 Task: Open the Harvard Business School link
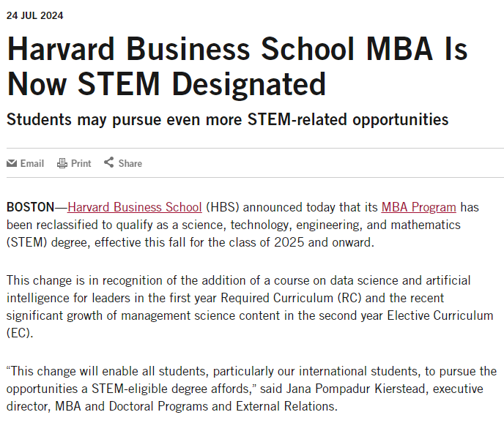click(x=134, y=207)
